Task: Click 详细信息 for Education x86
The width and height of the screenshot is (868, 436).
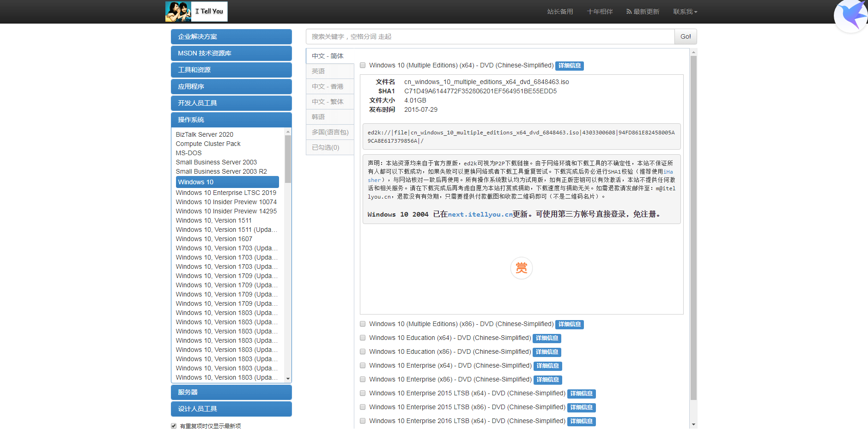Action: pyautogui.click(x=547, y=352)
